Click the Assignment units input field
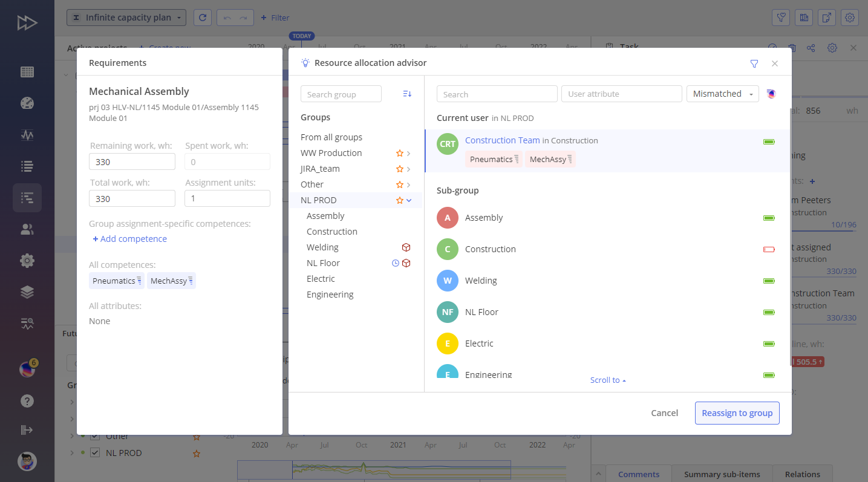868x482 pixels. point(227,198)
